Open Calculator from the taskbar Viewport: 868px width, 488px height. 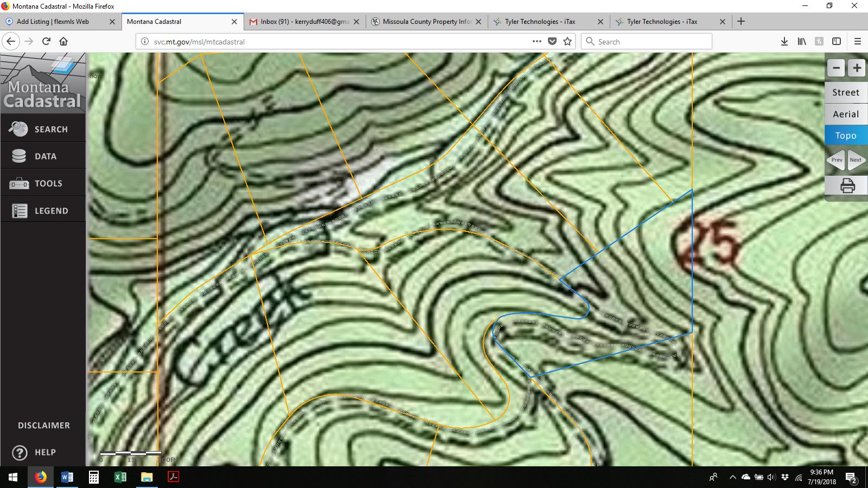coord(93,477)
